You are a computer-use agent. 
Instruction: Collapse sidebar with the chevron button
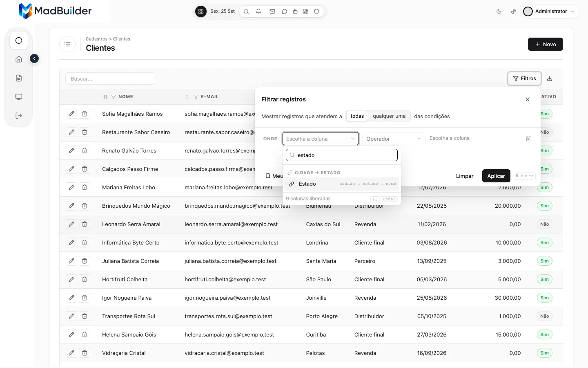pyautogui.click(x=34, y=59)
